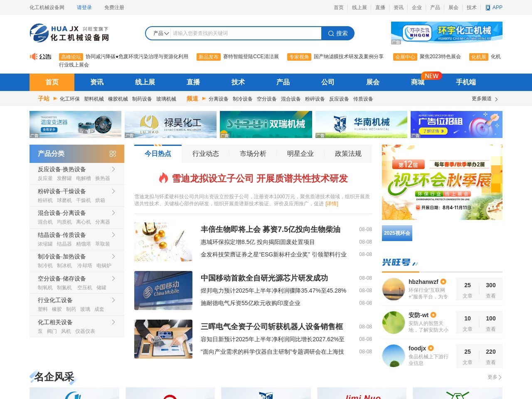Switch to the 市场分析 tab
This screenshot has height=399, width=532.
point(253,153)
